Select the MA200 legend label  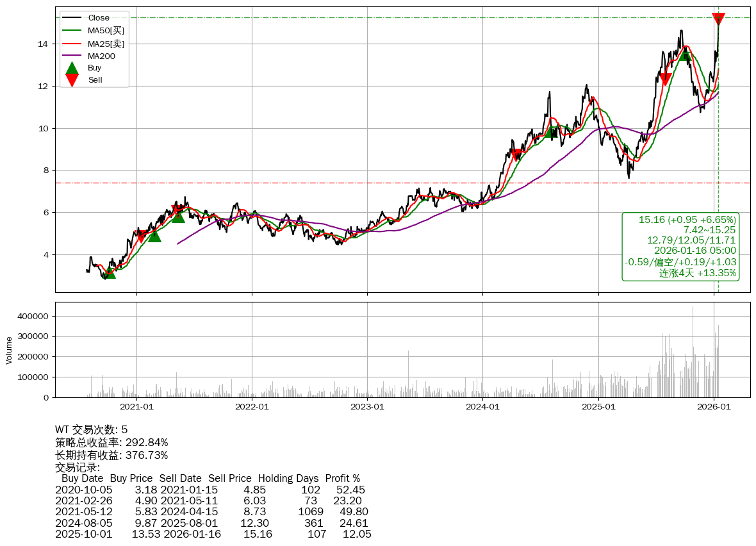101,56
